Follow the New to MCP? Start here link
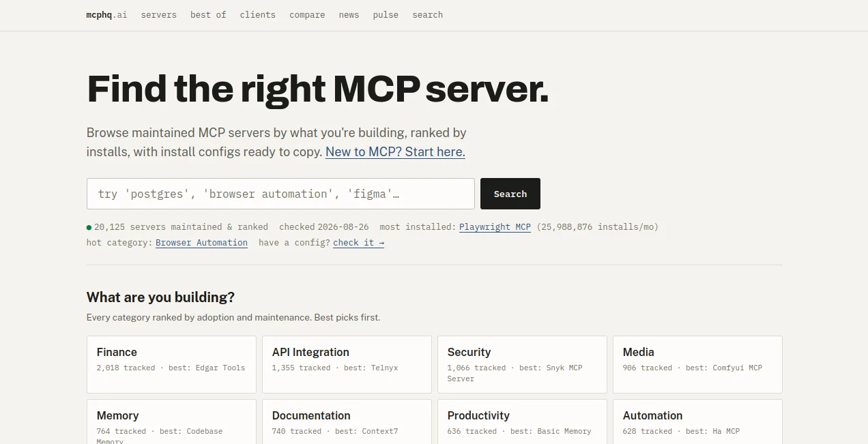Viewport: 868px width, 444px height. [395, 152]
